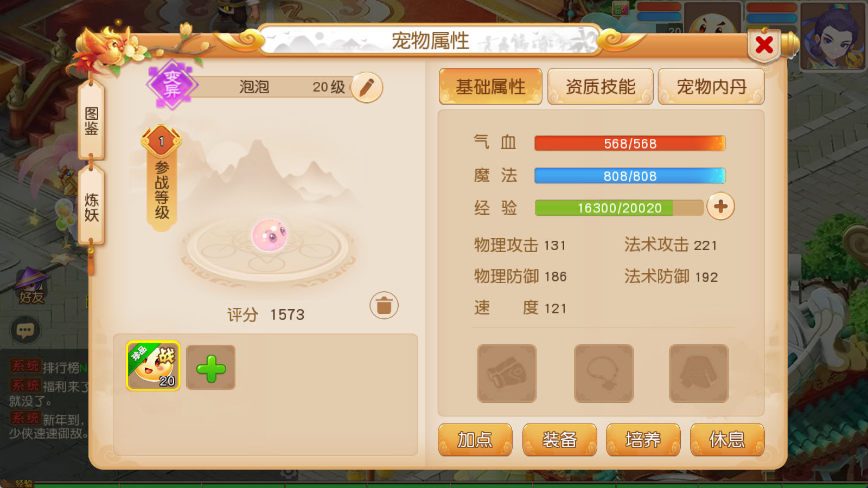Click the 加点 button
The width and height of the screenshot is (868, 488).
475,439
